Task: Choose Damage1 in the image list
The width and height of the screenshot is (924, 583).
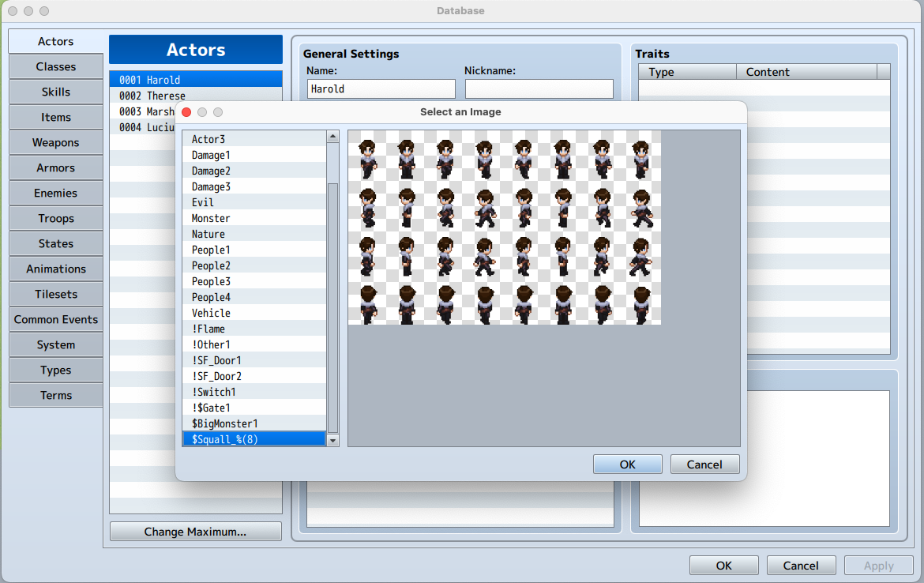Action: coord(254,155)
